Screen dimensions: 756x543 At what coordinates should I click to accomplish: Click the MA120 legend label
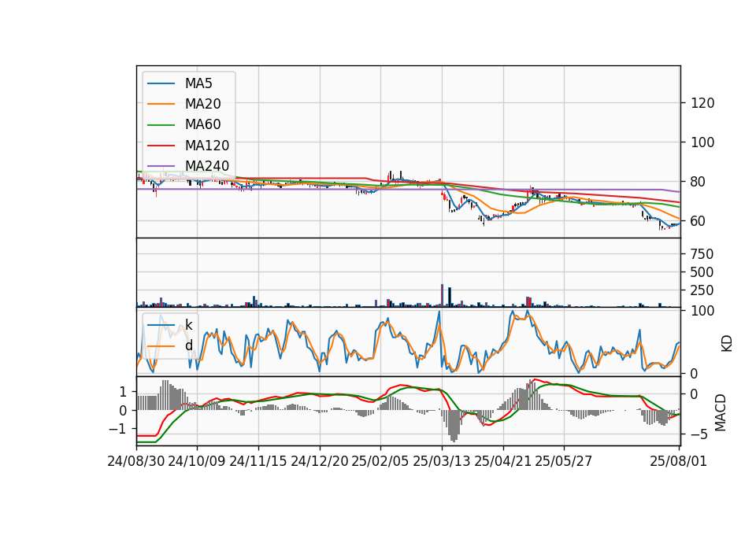tap(207, 146)
